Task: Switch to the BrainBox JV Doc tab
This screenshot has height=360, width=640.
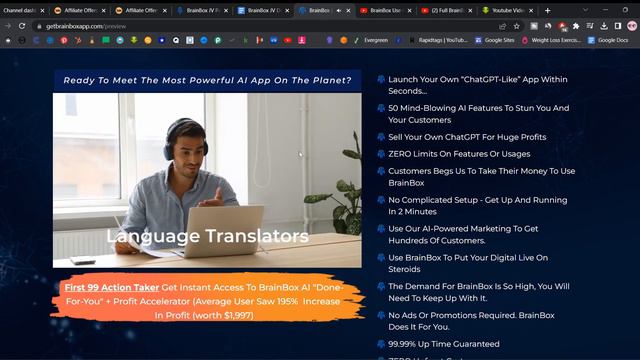Action: [263, 11]
